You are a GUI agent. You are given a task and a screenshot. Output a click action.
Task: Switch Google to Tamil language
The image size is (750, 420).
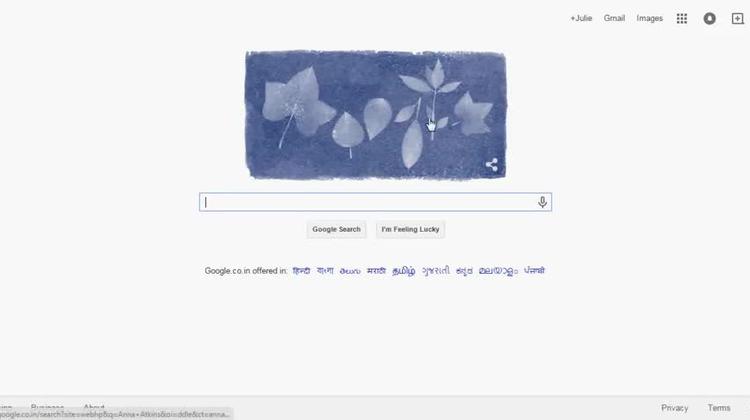point(404,271)
